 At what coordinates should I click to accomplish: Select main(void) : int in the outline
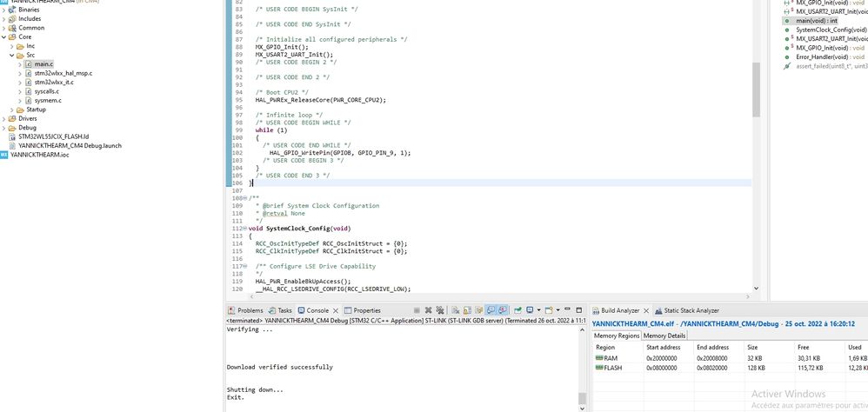point(816,21)
